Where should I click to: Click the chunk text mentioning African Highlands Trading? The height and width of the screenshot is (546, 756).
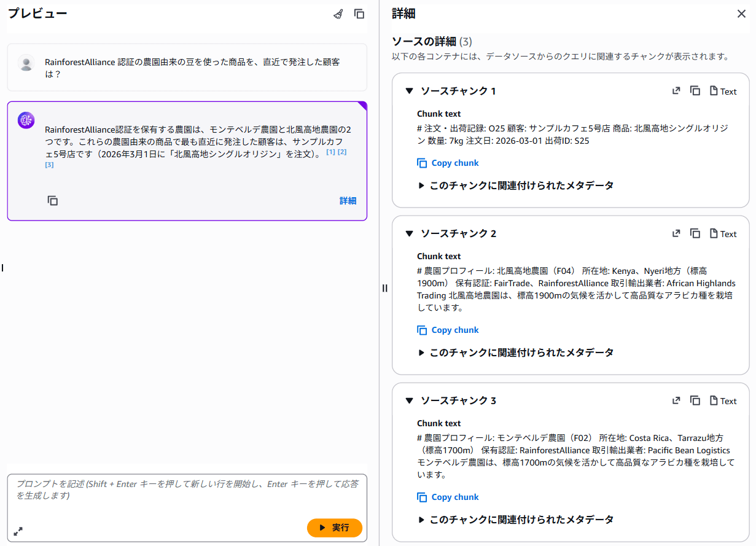click(x=576, y=289)
